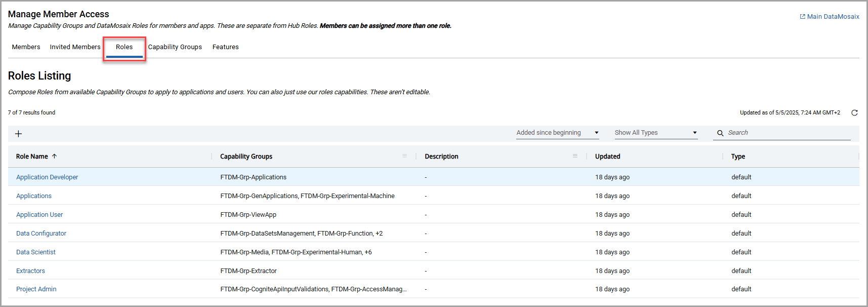
Task: Click the magnifier search icon
Action: click(720, 133)
